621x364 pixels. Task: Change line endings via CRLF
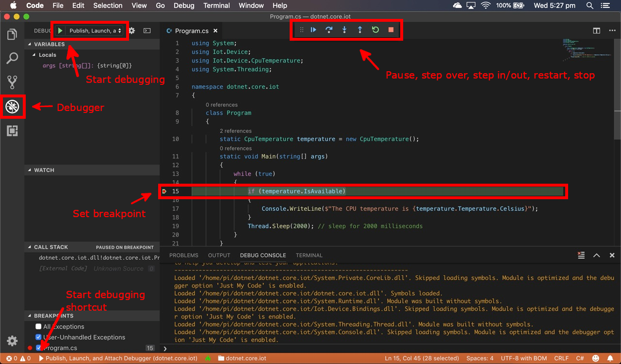(x=561, y=358)
